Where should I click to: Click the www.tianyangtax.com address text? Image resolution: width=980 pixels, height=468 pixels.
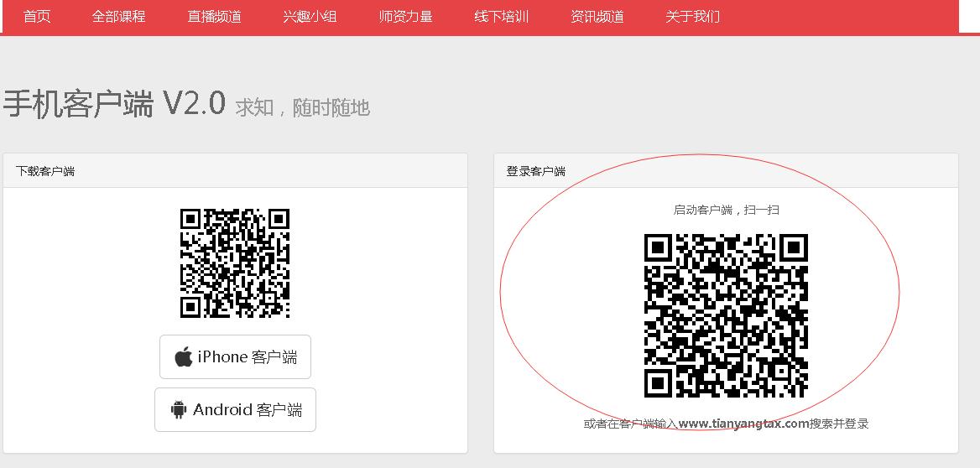coord(743,424)
